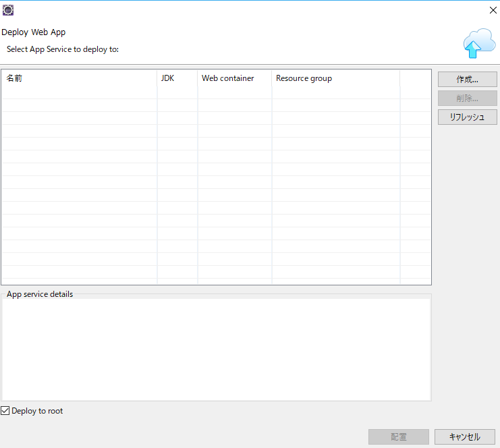Click inside the App service details box
Image resolution: width=500 pixels, height=448 pixels.
point(216,349)
